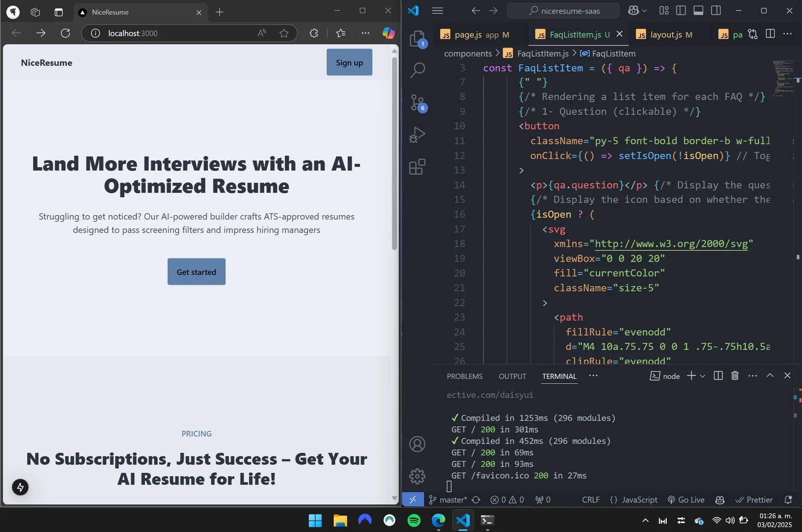This screenshot has height=532, width=802.
Task: Maximize the terminal panel with the chevron
Action: click(770, 376)
